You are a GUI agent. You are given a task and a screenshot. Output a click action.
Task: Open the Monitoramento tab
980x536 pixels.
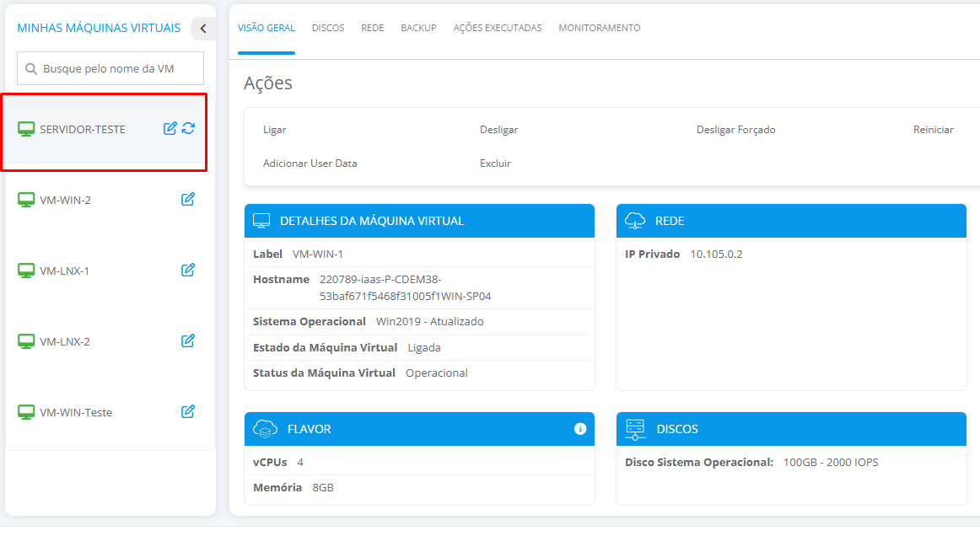600,28
